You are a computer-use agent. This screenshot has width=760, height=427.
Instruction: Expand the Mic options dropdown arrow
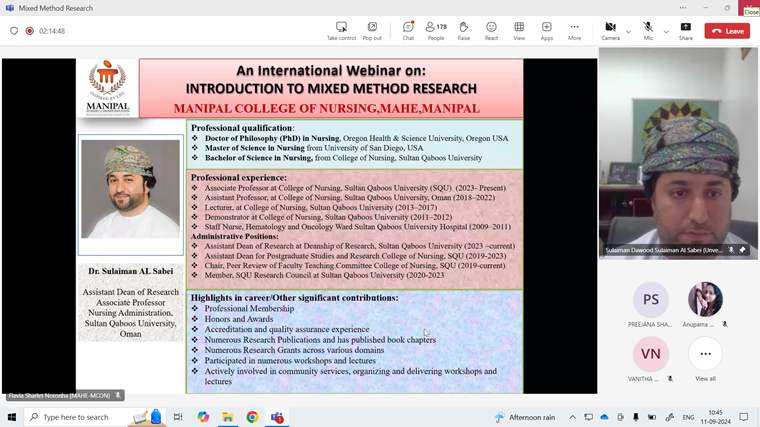(666, 31)
